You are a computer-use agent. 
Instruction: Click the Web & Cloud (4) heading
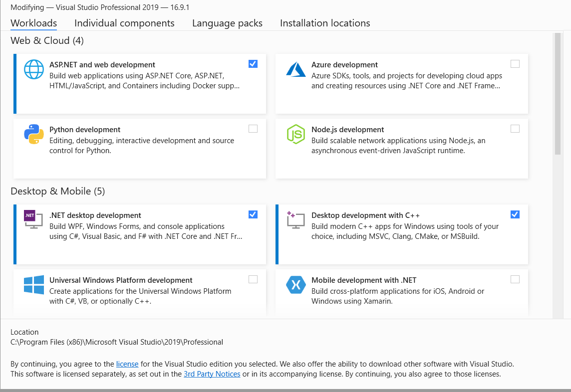tap(47, 40)
